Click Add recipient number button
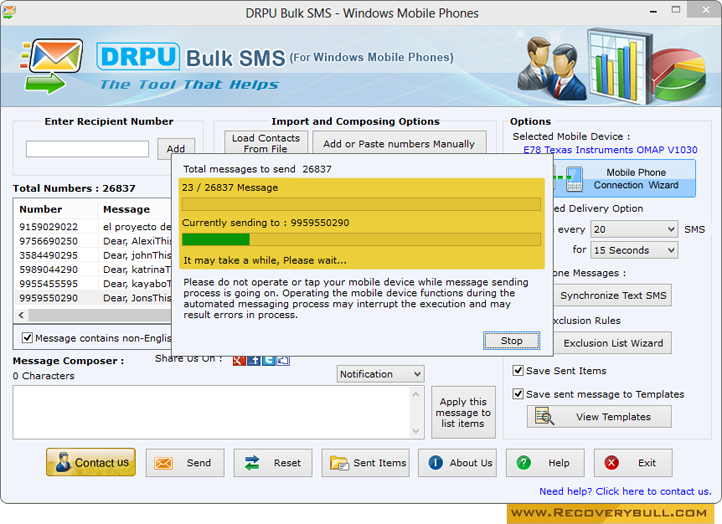This screenshot has height=524, width=722. tap(176, 149)
